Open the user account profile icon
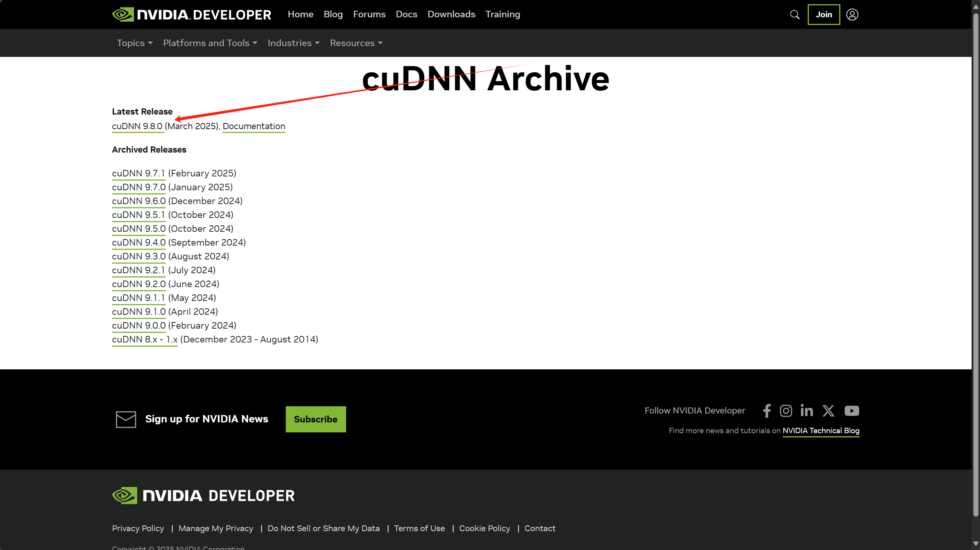980x550 pixels. pos(852,15)
